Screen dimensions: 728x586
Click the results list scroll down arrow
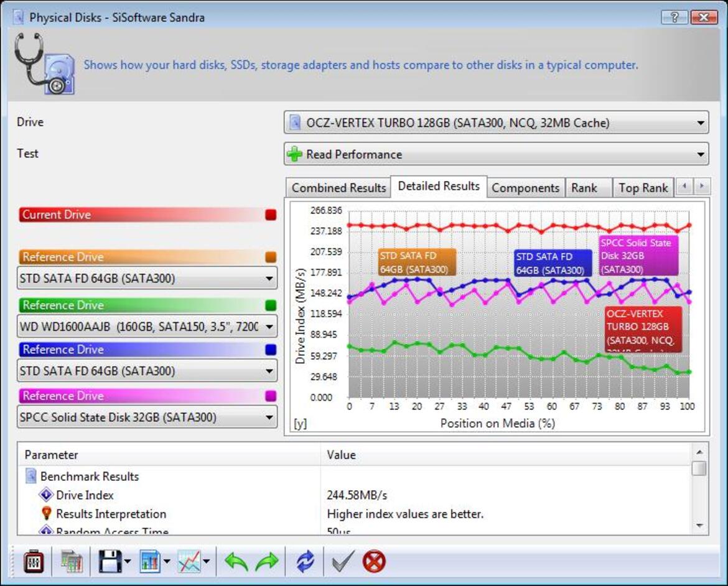pyautogui.click(x=699, y=526)
